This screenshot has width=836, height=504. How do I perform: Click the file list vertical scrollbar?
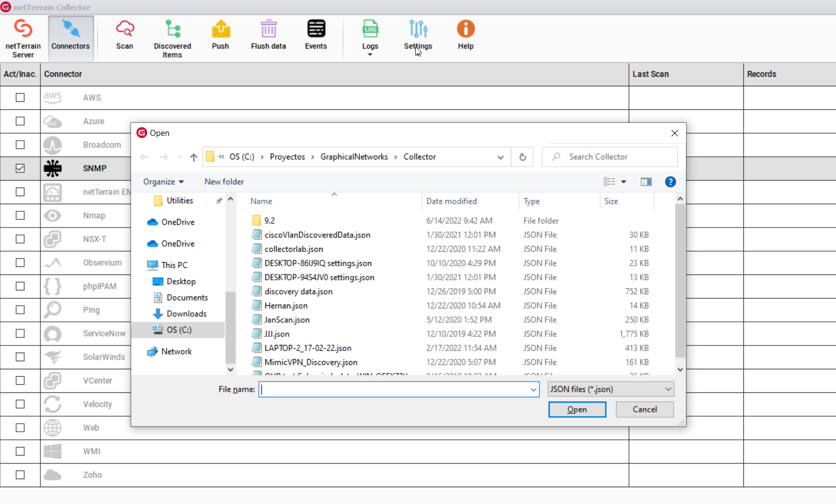[680, 280]
